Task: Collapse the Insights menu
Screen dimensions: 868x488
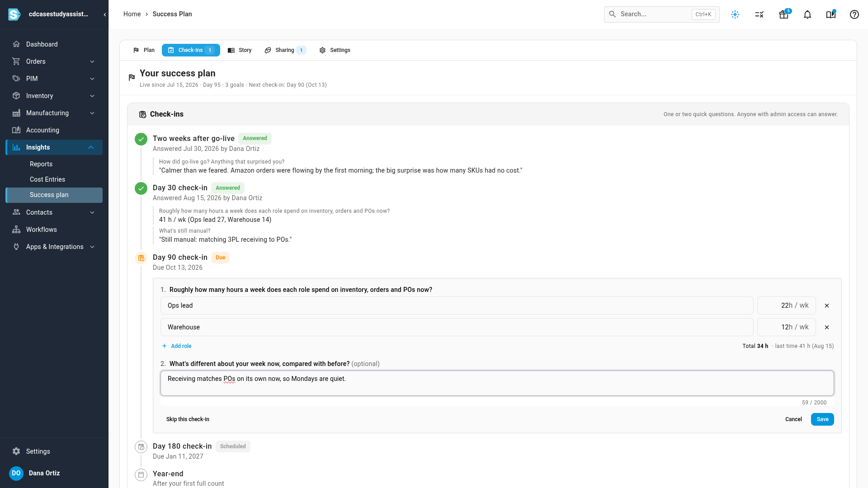Action: [91, 147]
